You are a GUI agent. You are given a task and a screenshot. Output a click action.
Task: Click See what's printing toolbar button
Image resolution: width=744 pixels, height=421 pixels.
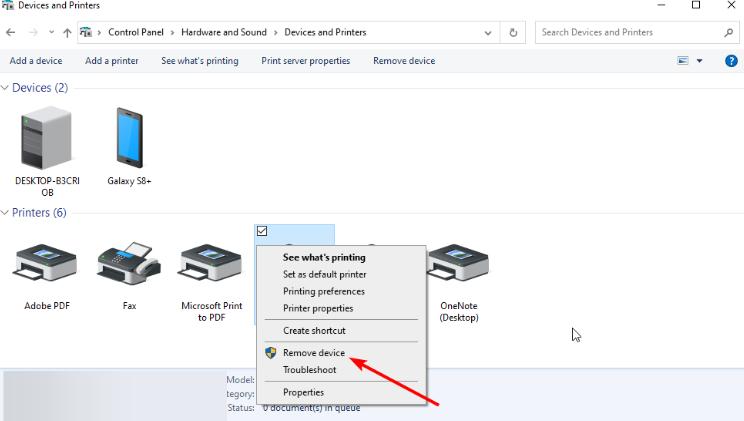200,61
